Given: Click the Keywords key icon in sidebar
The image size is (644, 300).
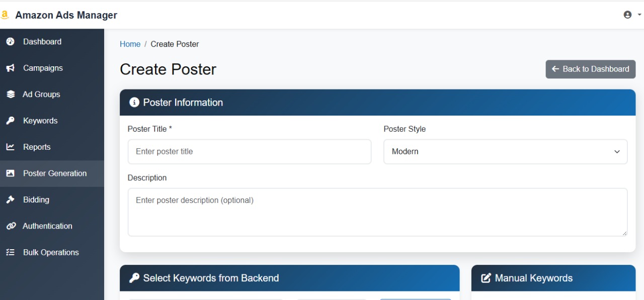Looking at the screenshot, I should point(10,121).
